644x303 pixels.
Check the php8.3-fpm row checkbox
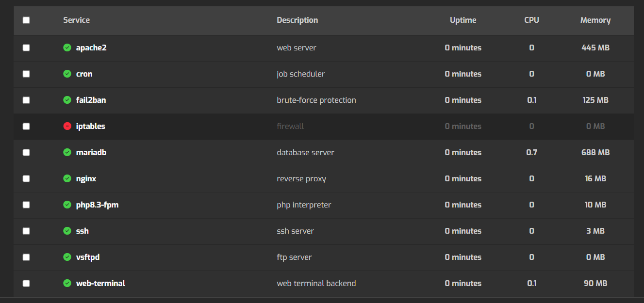pos(26,205)
